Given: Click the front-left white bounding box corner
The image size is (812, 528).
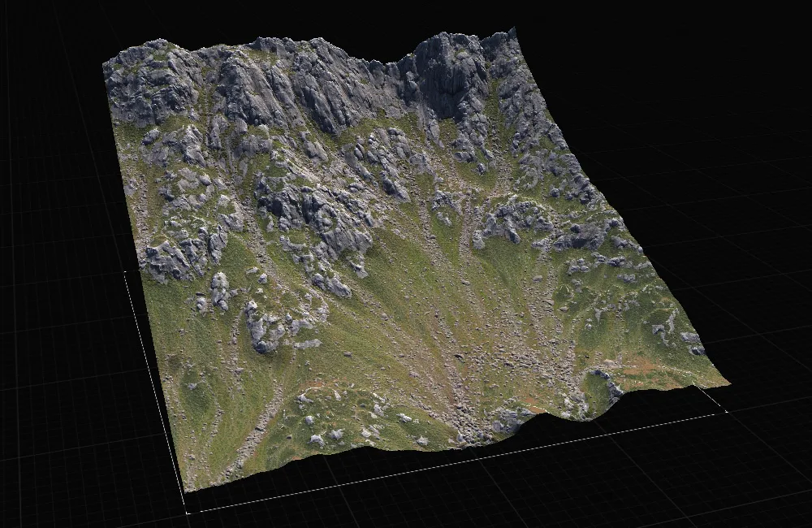Looking at the screenshot, I should coord(188,513).
